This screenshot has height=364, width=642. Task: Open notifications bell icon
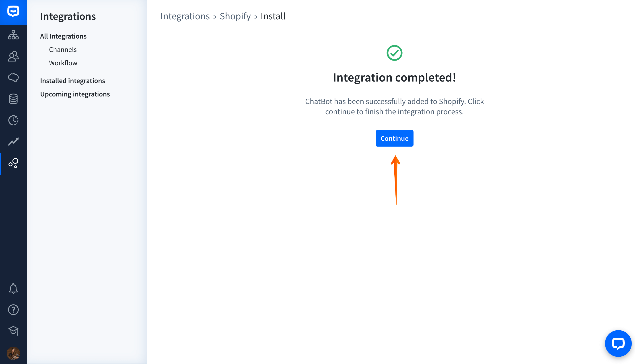(x=13, y=288)
